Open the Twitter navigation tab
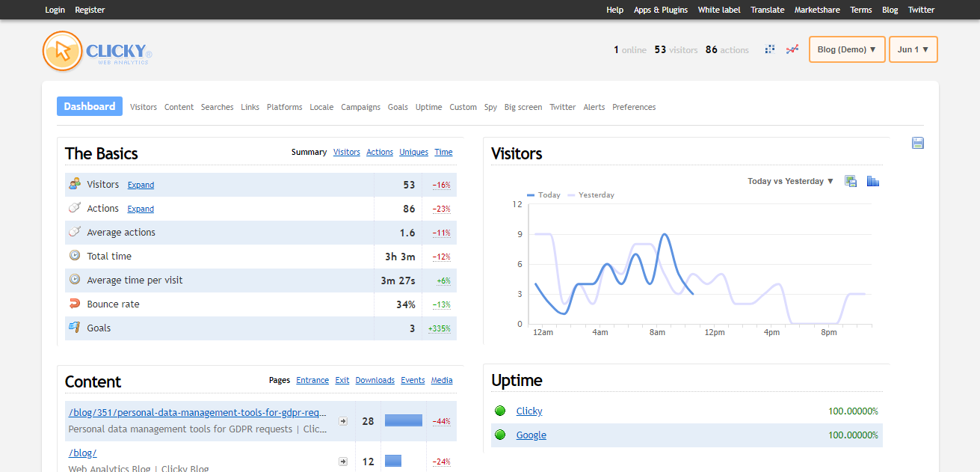Image resolution: width=980 pixels, height=472 pixels. click(x=563, y=107)
